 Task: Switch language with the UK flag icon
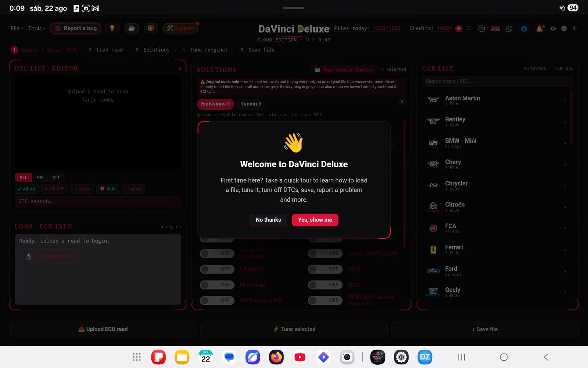pos(495,28)
